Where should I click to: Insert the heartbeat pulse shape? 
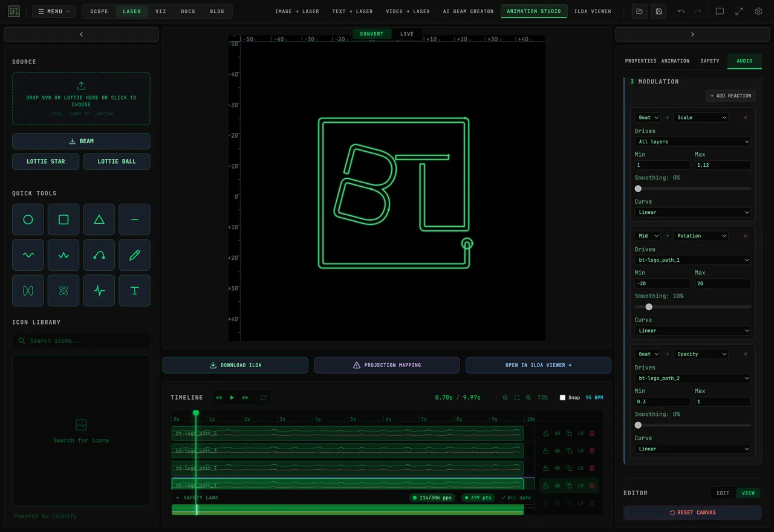point(99,291)
